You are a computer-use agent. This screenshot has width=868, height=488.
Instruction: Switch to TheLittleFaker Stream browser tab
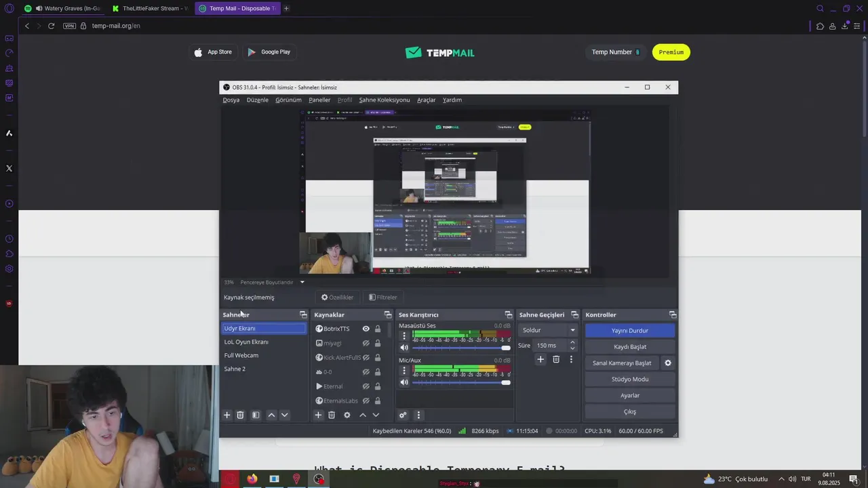point(150,8)
